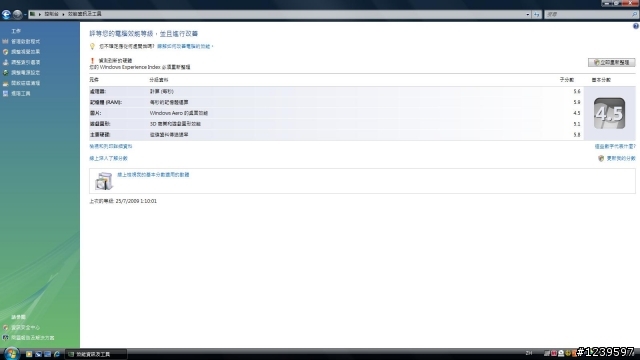Open online software for base score link

click(x=153, y=175)
